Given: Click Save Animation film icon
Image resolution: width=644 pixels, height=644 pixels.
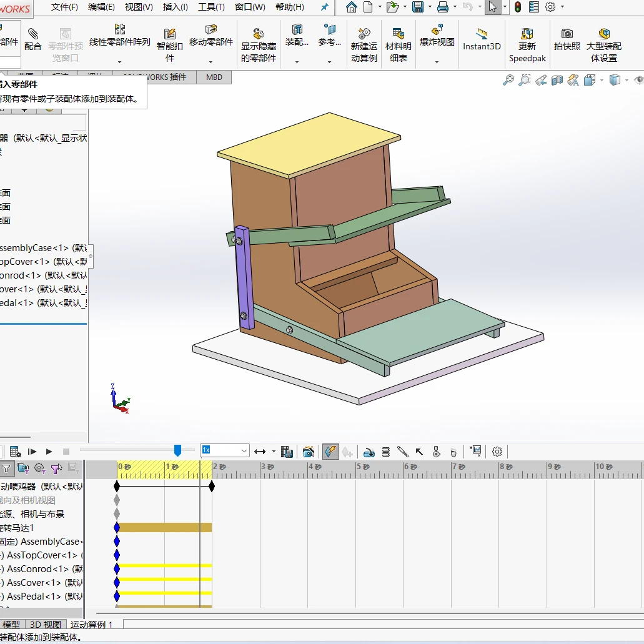Looking at the screenshot, I should point(287,452).
